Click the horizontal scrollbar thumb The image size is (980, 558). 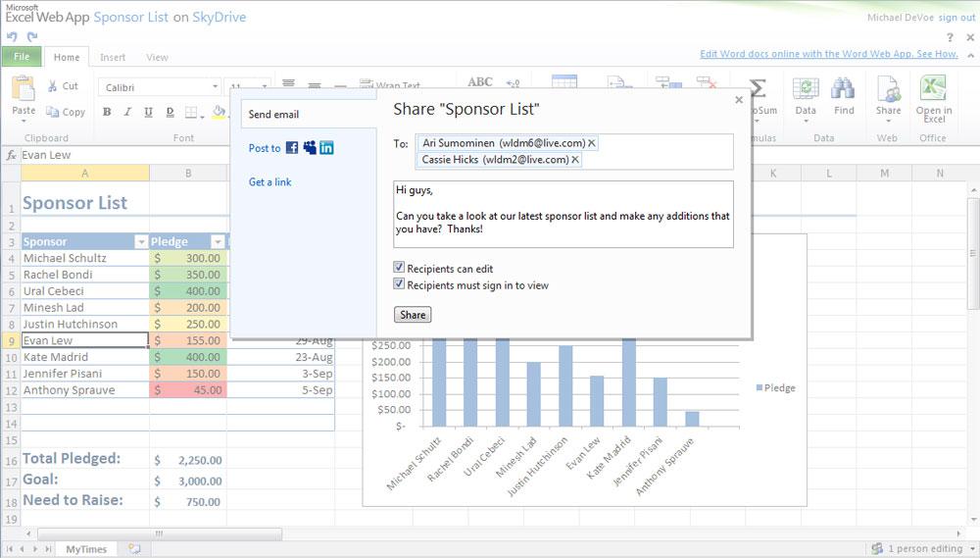tap(160, 533)
